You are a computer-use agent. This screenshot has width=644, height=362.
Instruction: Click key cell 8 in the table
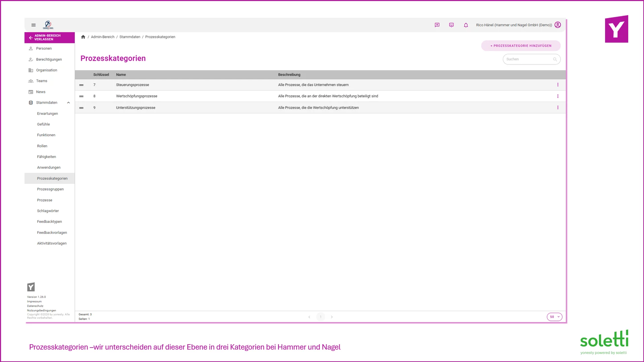(94, 96)
